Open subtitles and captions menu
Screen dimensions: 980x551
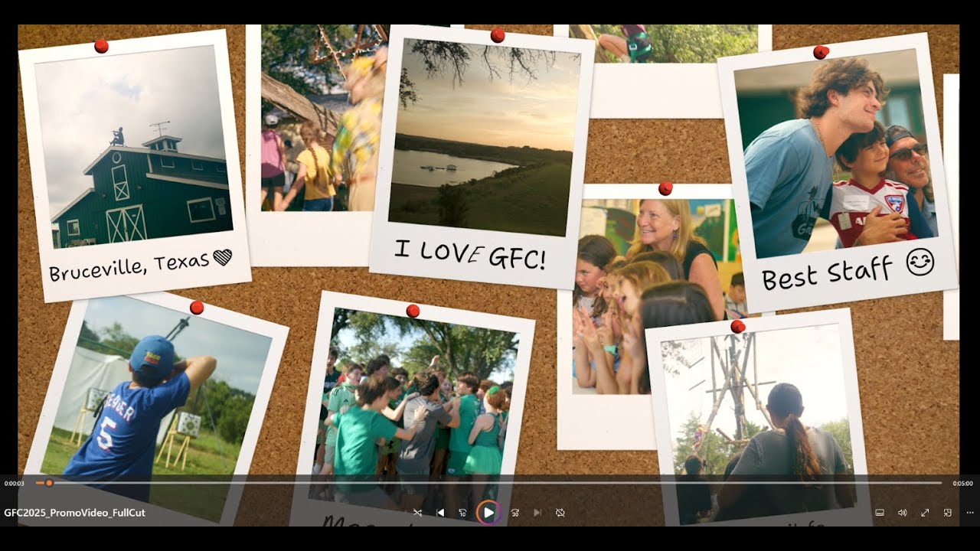pyautogui.click(x=880, y=513)
